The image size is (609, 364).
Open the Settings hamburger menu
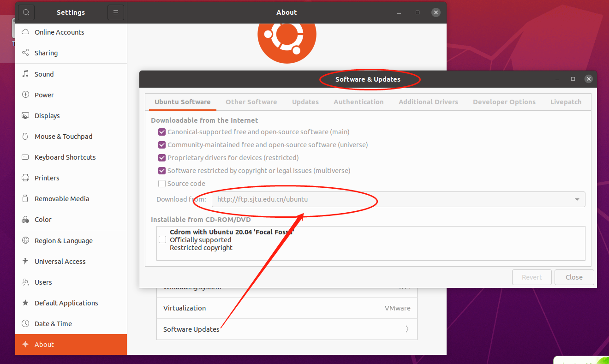tap(115, 12)
